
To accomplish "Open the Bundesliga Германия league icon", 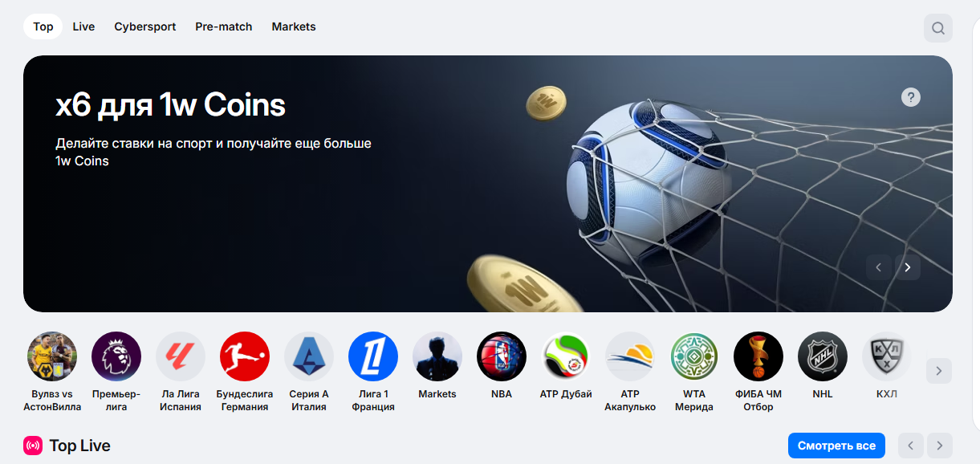I will click(245, 356).
